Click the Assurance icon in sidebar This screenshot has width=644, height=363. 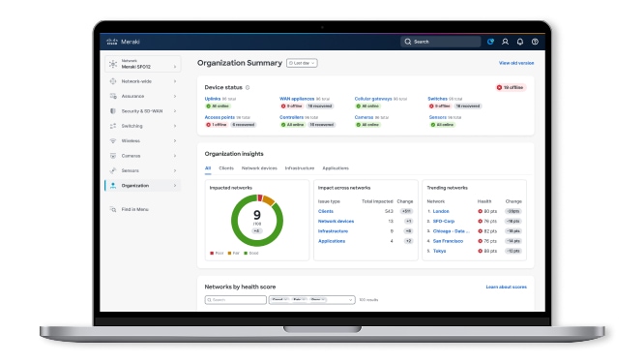click(113, 96)
